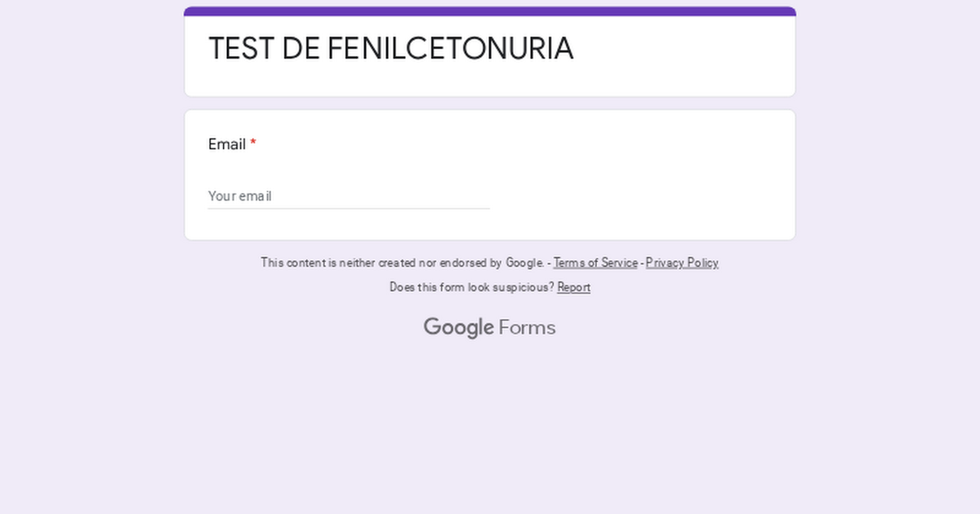Click the 'endorsed by Google' disclaimer phrase

pyautogui.click(x=492, y=263)
